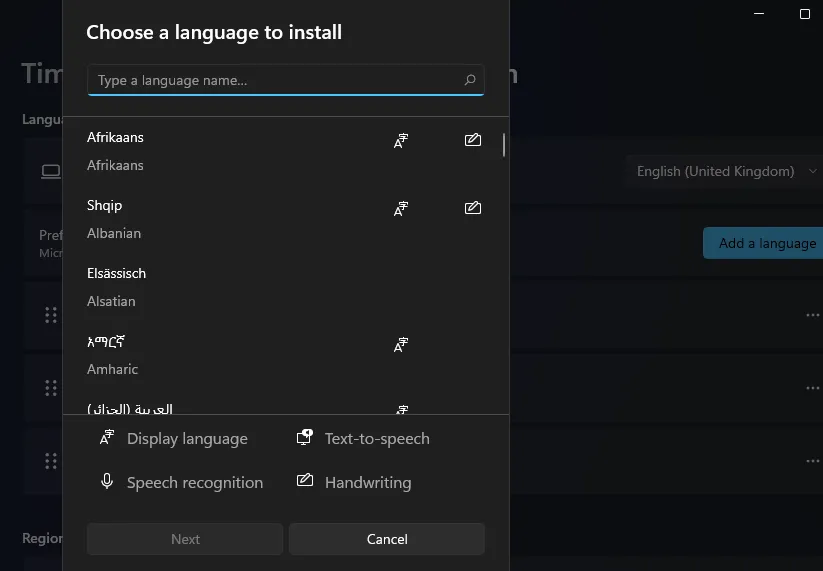Click Albanian handwriting icon
This screenshot has width=823, height=571.
click(x=473, y=208)
